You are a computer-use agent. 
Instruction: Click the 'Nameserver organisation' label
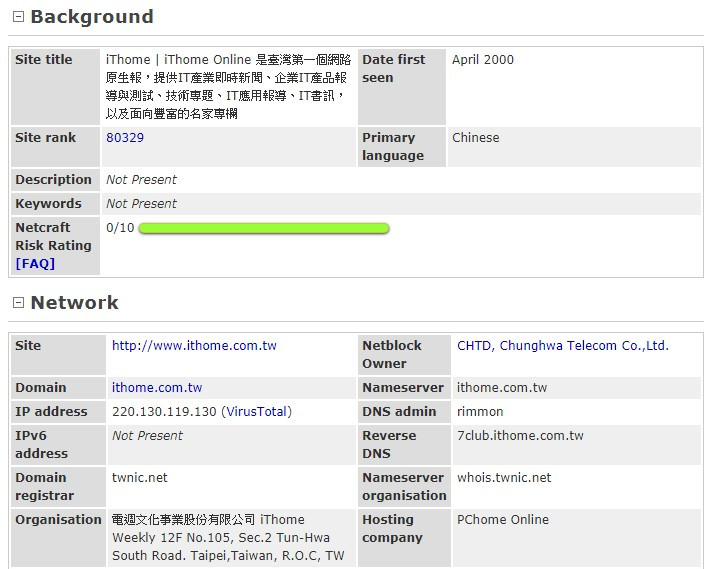click(404, 486)
